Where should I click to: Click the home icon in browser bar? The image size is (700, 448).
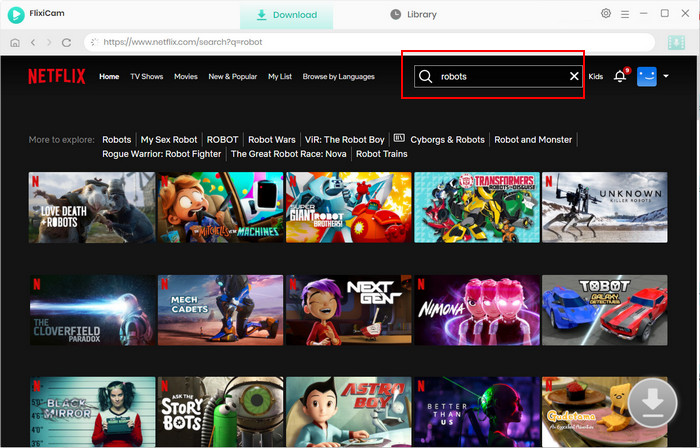click(16, 43)
